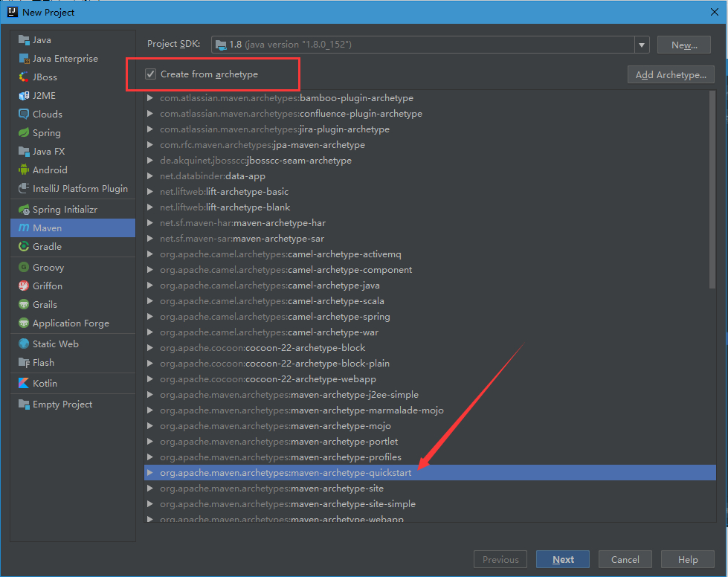728x577 pixels.
Task: Select jbosscc-seam-archetype row
Action: [x=430, y=160]
